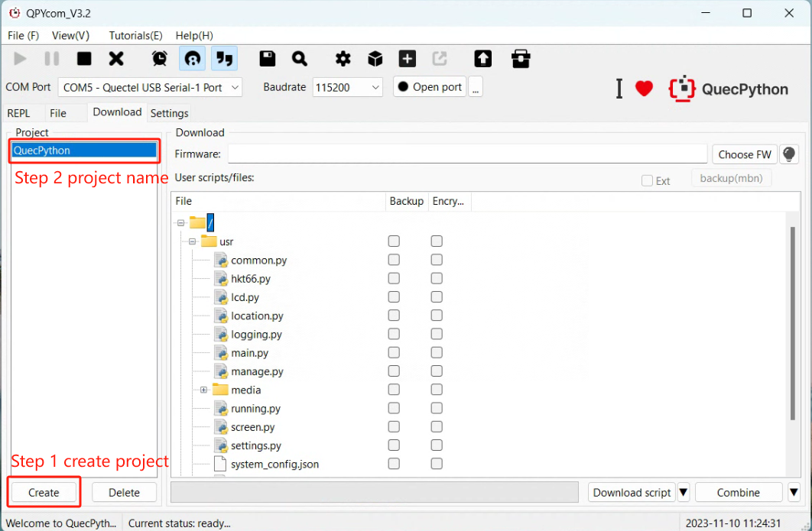The width and height of the screenshot is (812, 531).
Task: Click the backup(mbn) button
Action: (x=731, y=178)
